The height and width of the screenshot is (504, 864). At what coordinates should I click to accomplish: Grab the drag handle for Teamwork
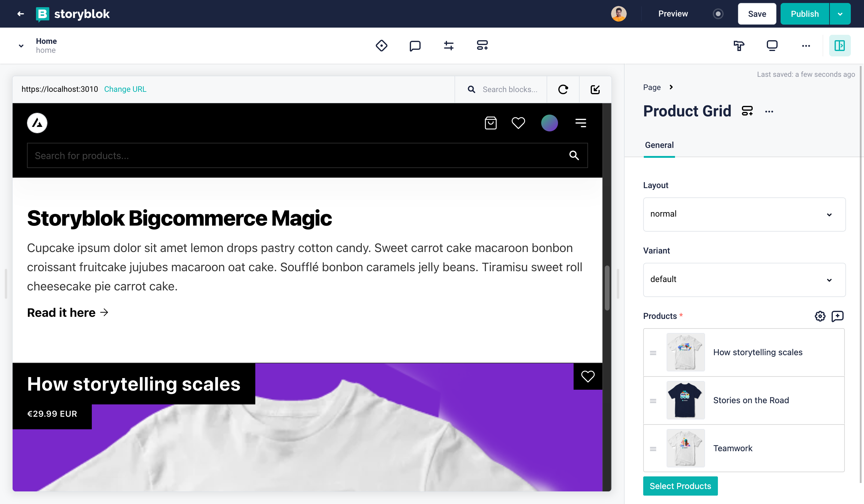(653, 449)
